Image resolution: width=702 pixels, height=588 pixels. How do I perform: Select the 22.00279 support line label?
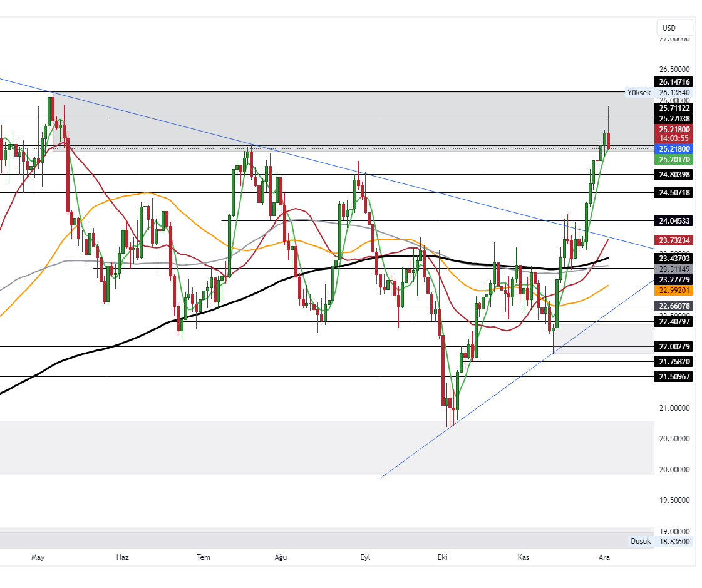674,346
